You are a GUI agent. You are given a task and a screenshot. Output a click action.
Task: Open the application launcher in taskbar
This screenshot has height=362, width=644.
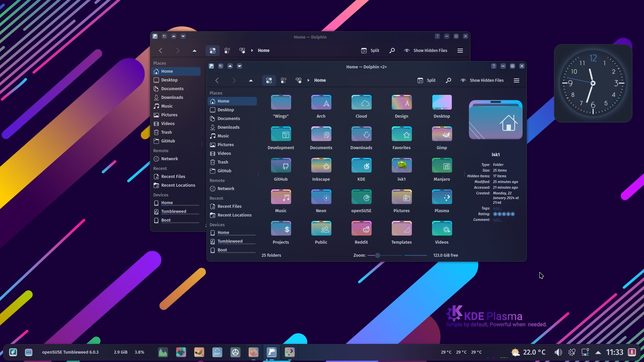[x=13, y=352]
